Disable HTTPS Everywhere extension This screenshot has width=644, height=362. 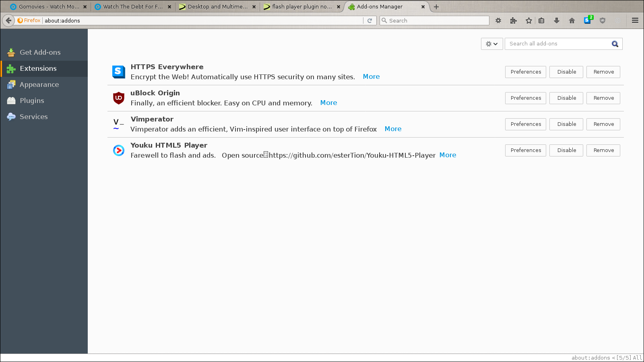pos(566,72)
